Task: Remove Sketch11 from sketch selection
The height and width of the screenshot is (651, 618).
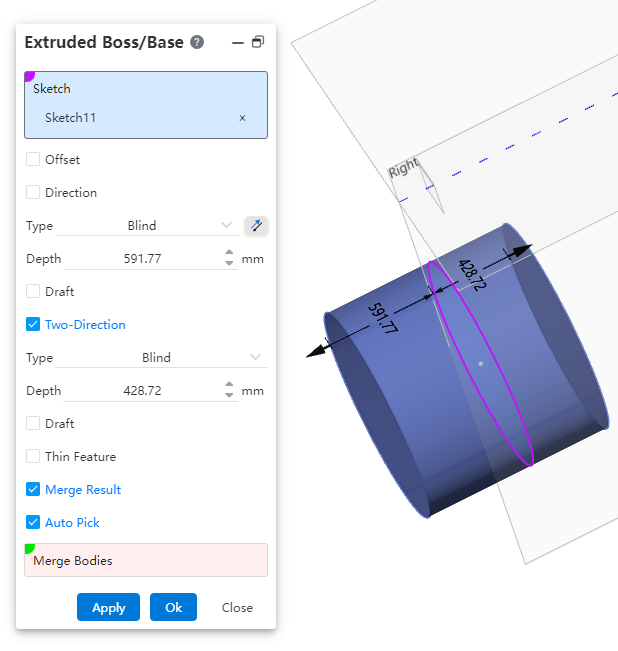Action: 242,118
